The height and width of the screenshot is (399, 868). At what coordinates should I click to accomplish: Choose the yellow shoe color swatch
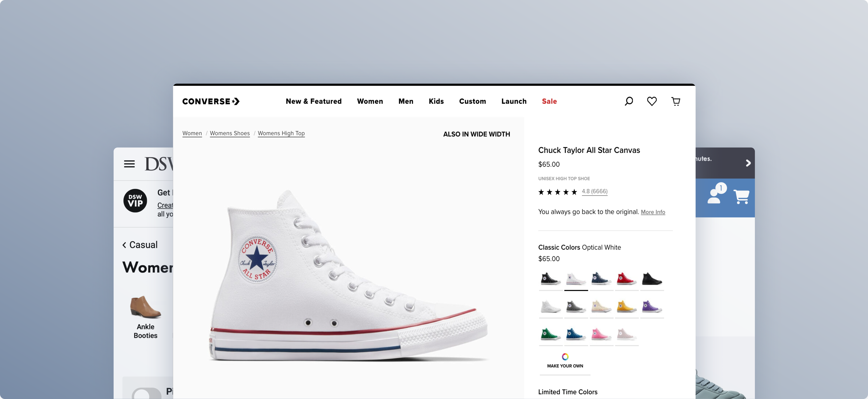click(x=626, y=306)
